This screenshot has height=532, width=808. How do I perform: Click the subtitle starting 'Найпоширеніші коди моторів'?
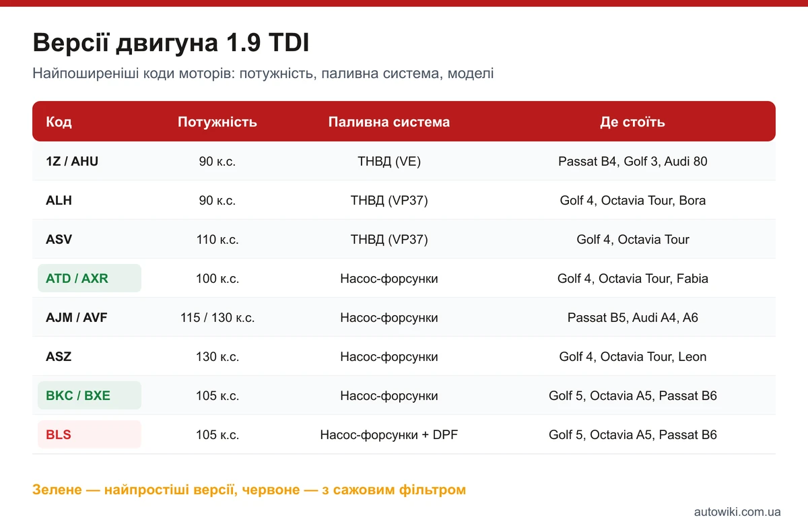[263, 73]
